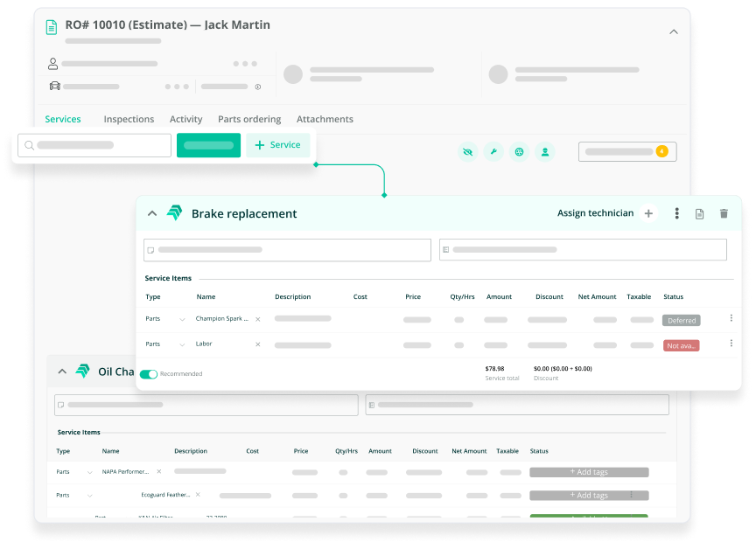Remove Labor item with X icon
756x542 pixels.
pos(257,344)
